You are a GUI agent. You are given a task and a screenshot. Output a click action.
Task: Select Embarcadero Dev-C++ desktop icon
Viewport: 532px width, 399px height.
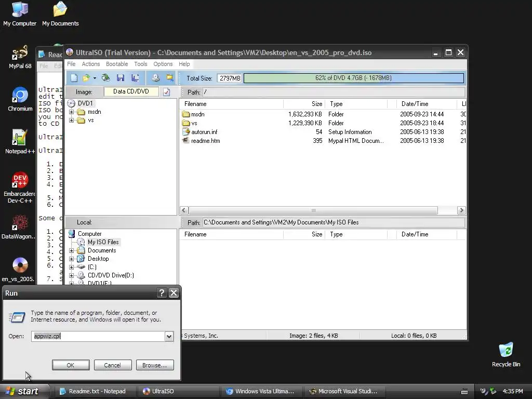point(20,187)
